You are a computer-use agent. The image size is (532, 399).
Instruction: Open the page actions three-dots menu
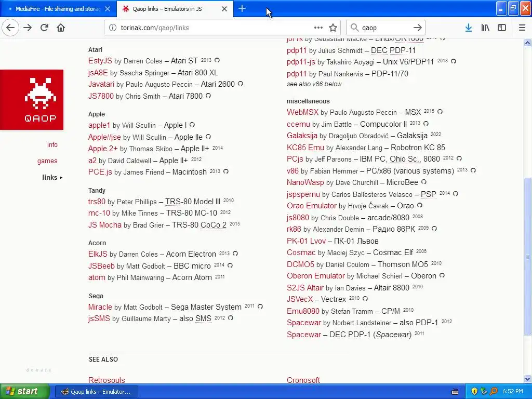tap(318, 28)
